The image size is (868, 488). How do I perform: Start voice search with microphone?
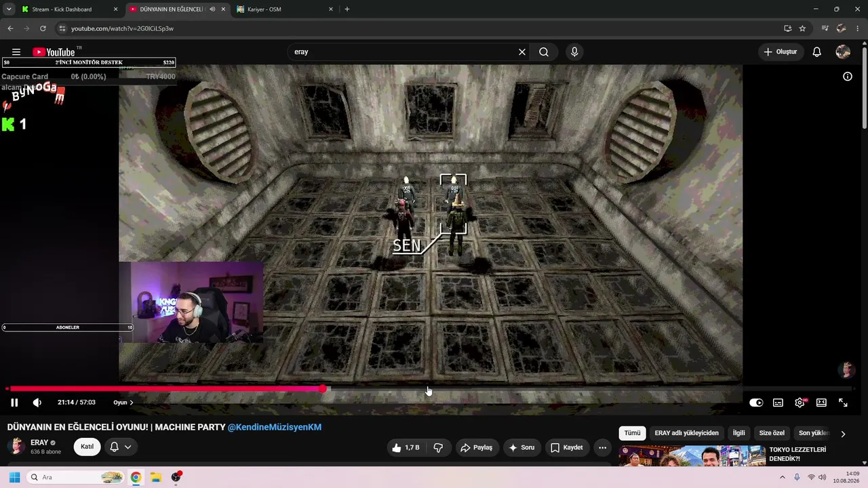574,52
